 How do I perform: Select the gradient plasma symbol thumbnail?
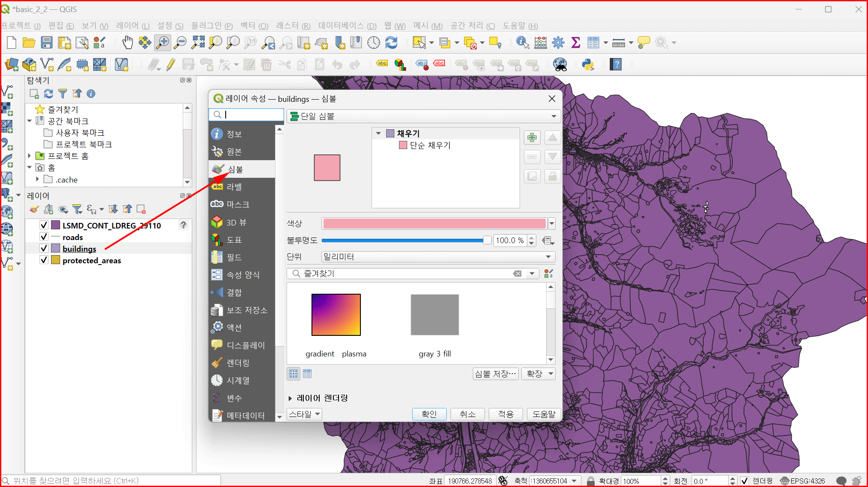coord(336,315)
